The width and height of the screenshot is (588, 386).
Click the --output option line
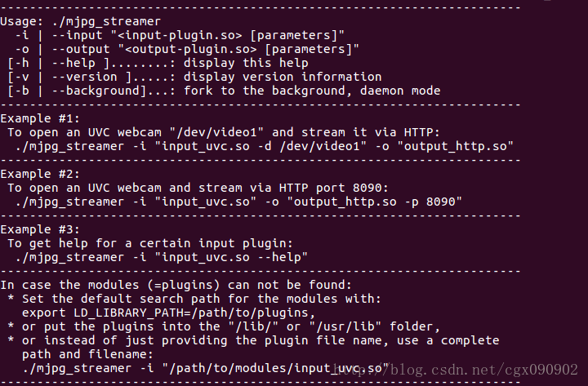tap(187, 48)
